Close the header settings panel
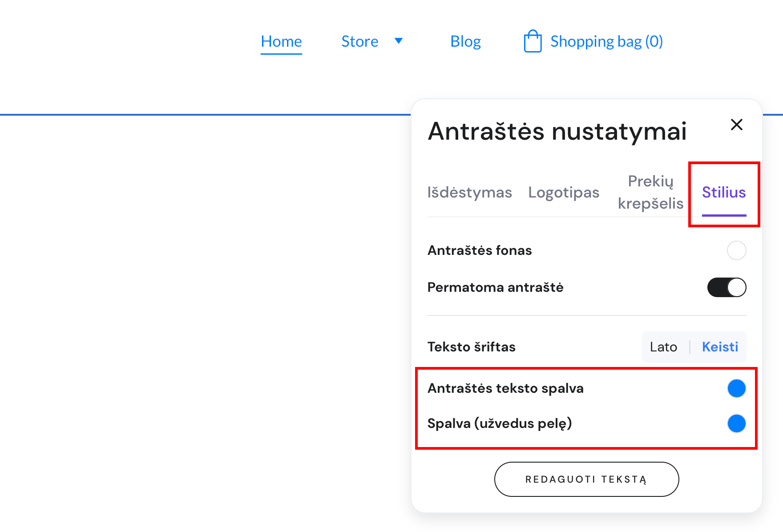Screen dimensions: 783x532 coord(737,125)
